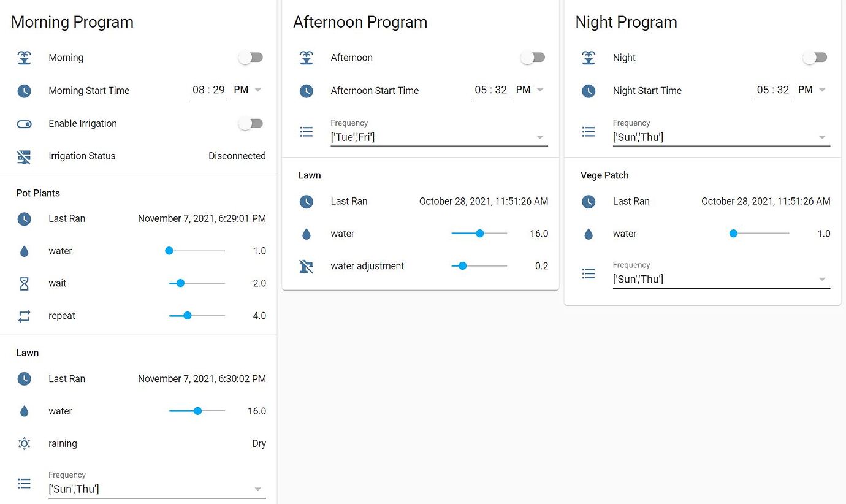The image size is (846, 504).
Task: Click the repeat arrows icon in Pot Plants
Action: tap(24, 315)
